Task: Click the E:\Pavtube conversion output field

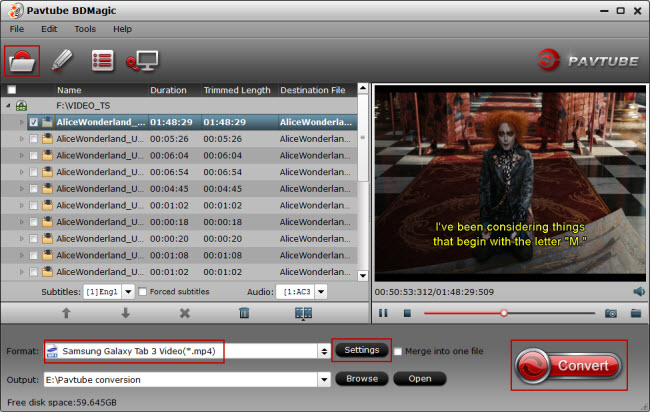Action: coord(181,379)
